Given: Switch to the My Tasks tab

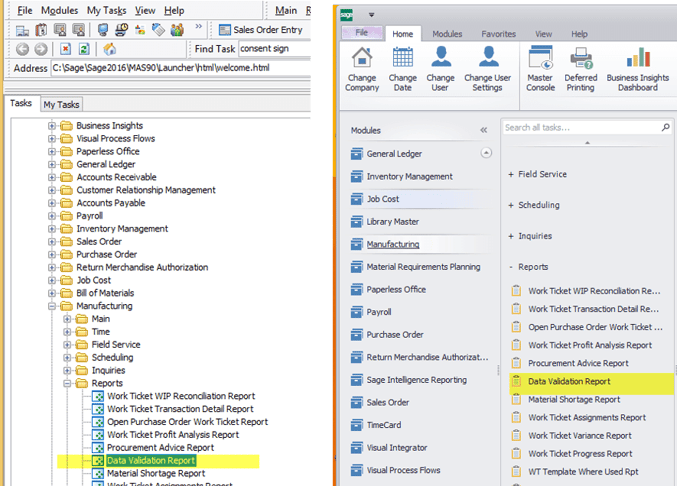Looking at the screenshot, I should pyautogui.click(x=60, y=104).
